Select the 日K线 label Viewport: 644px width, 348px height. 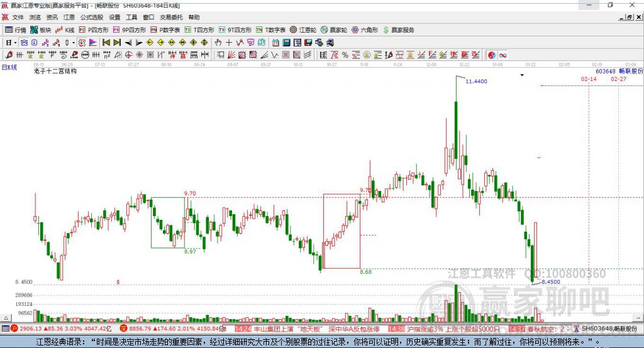(9, 67)
